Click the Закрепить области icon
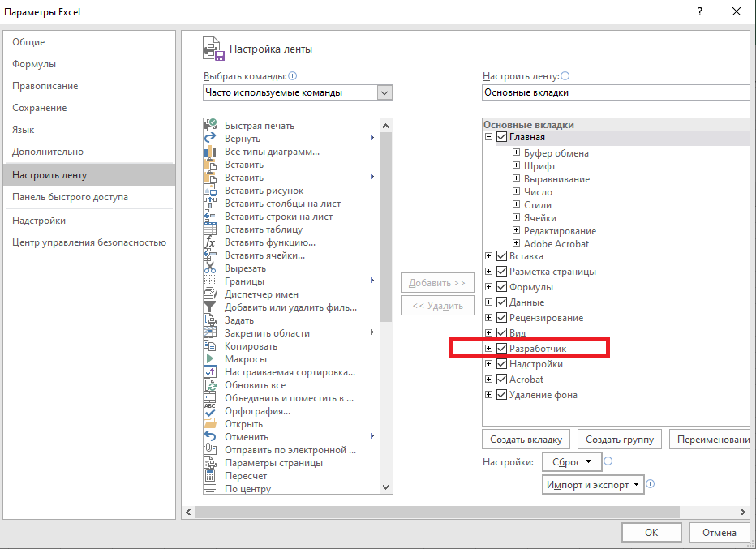The width and height of the screenshot is (756, 549). coord(210,333)
